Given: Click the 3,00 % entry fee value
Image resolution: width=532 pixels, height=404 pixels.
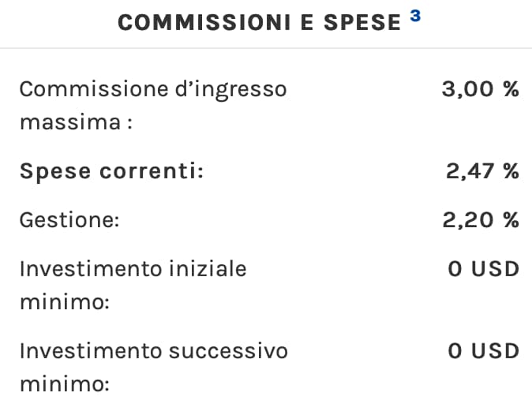Looking at the screenshot, I should click(x=480, y=88).
